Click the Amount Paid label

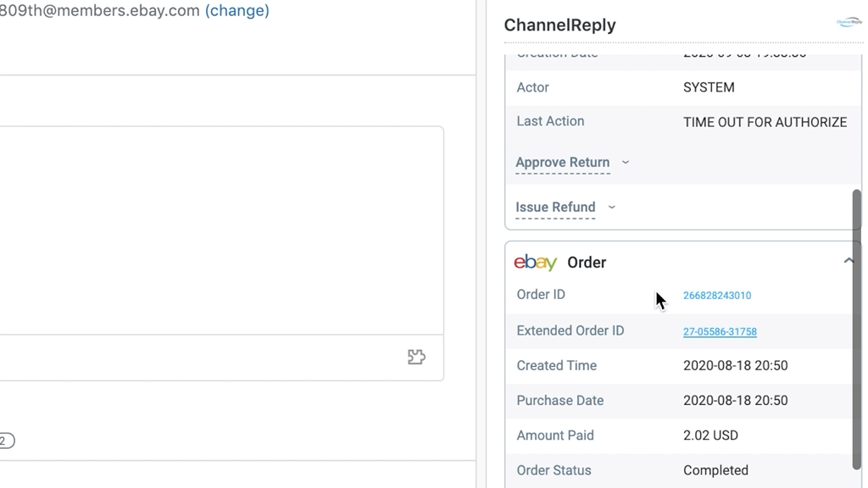point(554,435)
